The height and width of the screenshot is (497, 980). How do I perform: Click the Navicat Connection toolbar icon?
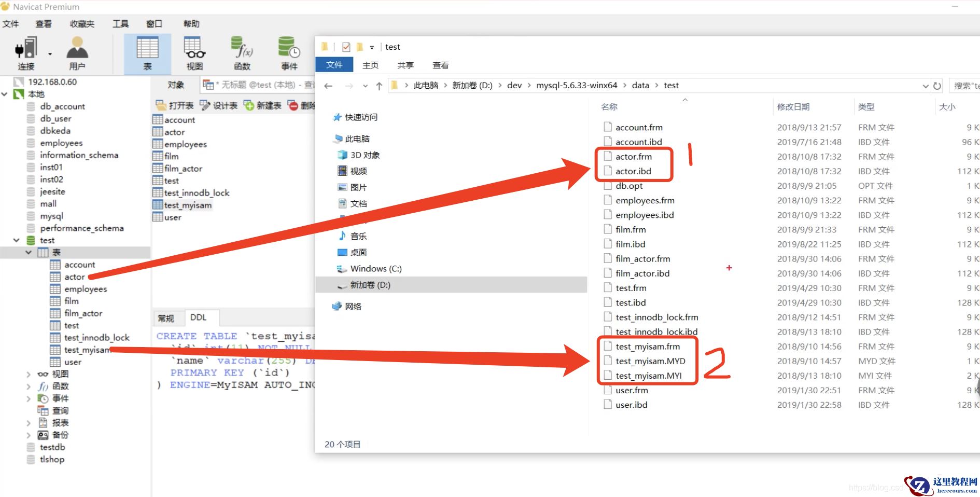[x=26, y=48]
